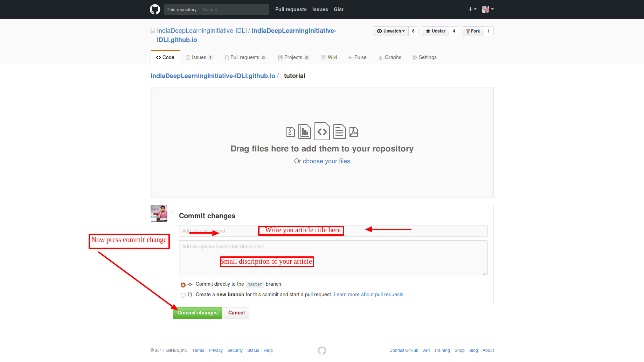Viewport: 644px width, 362px height.
Task: Open the plus create-new dropdown
Action: (x=472, y=9)
